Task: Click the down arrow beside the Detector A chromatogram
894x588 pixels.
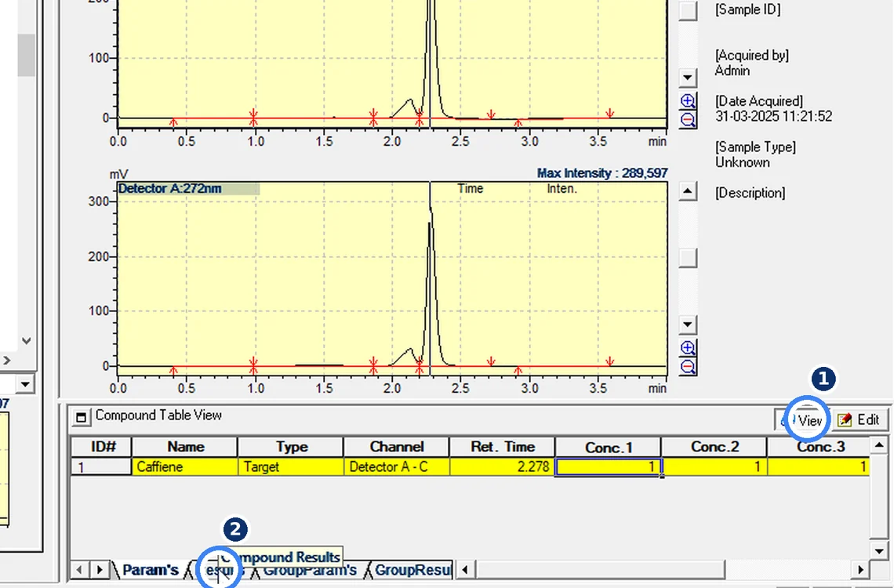Action: tap(689, 325)
